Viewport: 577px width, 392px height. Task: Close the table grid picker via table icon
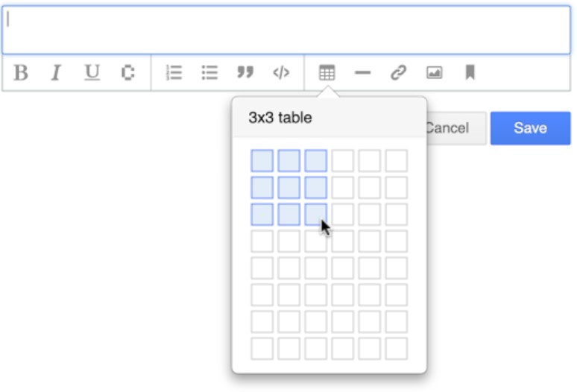327,72
